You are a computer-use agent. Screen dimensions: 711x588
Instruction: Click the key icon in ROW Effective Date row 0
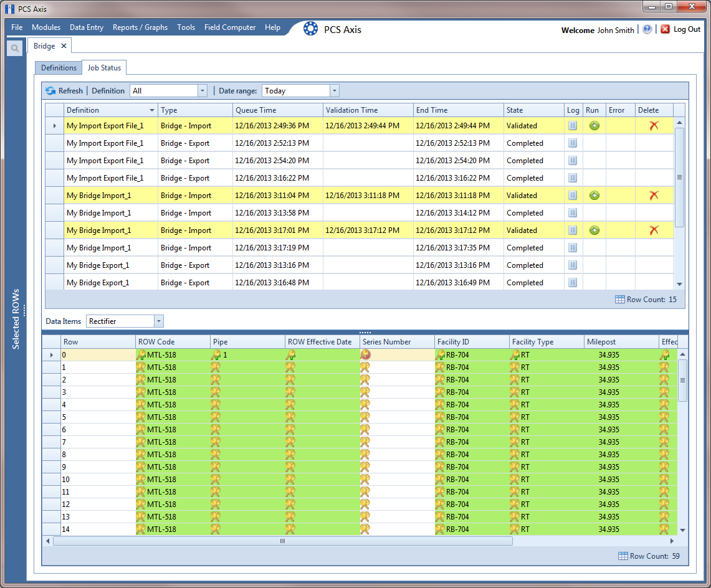(x=290, y=354)
